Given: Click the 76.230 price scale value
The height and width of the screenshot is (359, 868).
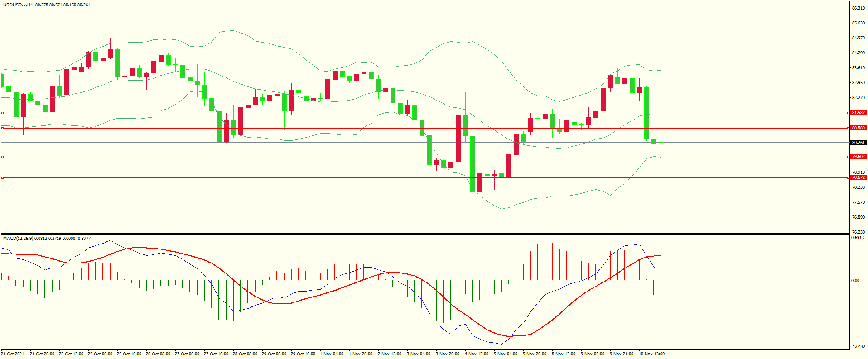Looking at the screenshot, I should click(858, 232).
